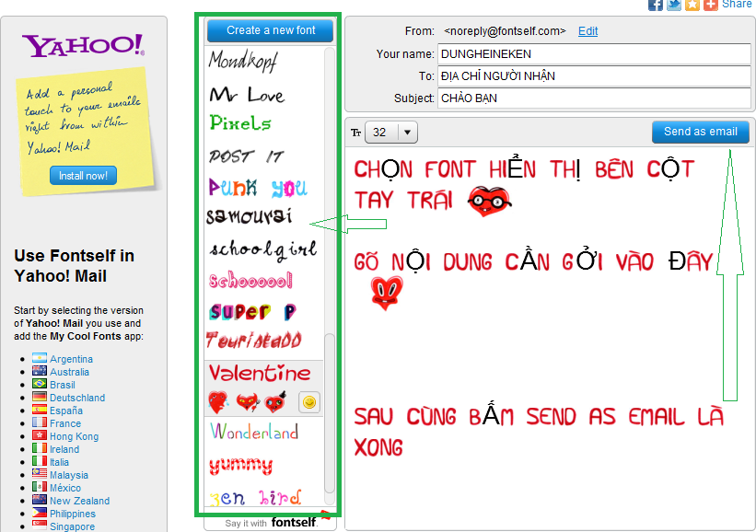Click the Malaysia flag icon
The image size is (756, 532).
[x=40, y=474]
